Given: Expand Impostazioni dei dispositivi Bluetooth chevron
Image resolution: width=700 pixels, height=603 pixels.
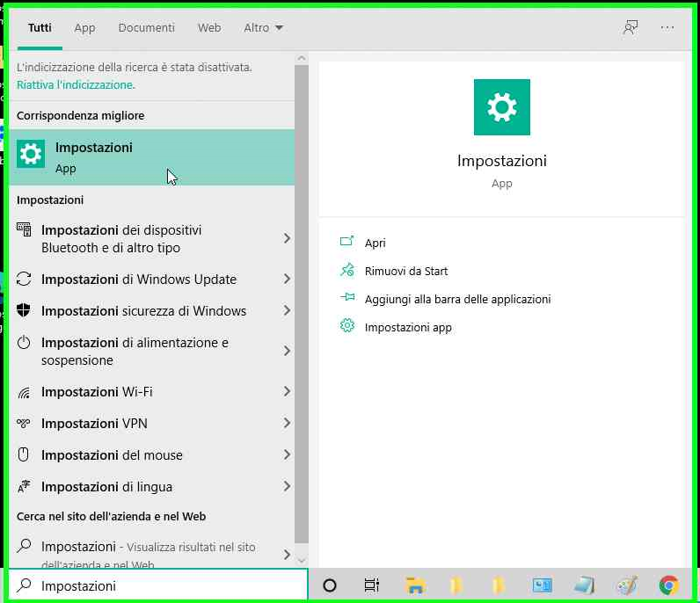Looking at the screenshot, I should [x=287, y=239].
